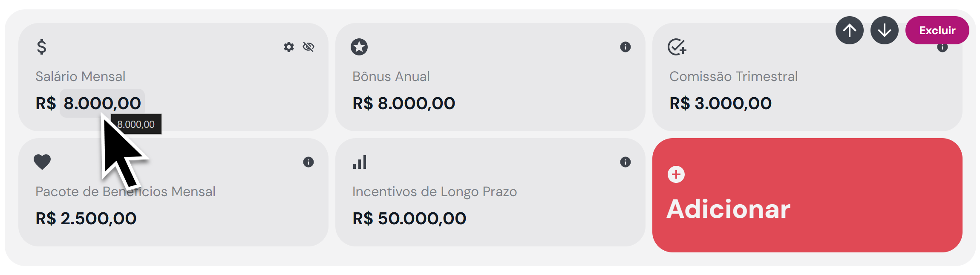Viewport: 980px width, 275px height.
Task: Open settings gear on Salário Mensal card
Action: [x=289, y=47]
